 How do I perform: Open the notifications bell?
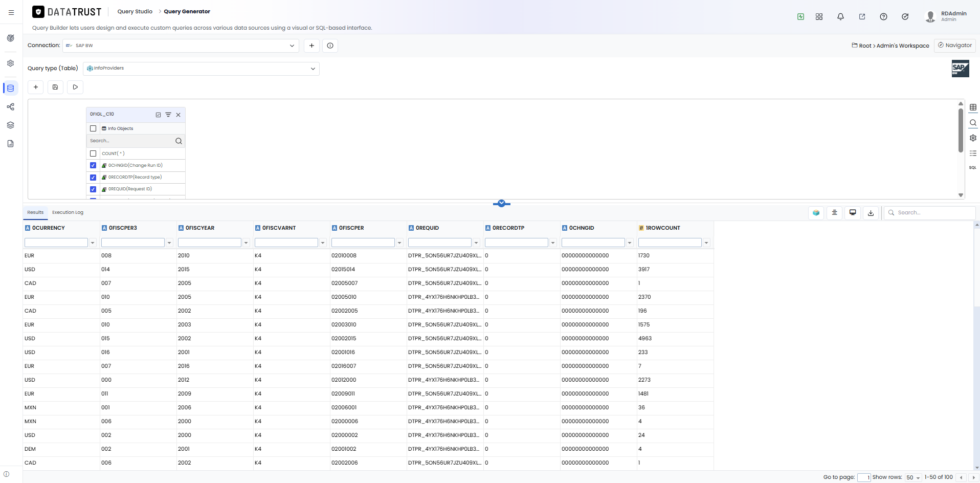coord(840,16)
